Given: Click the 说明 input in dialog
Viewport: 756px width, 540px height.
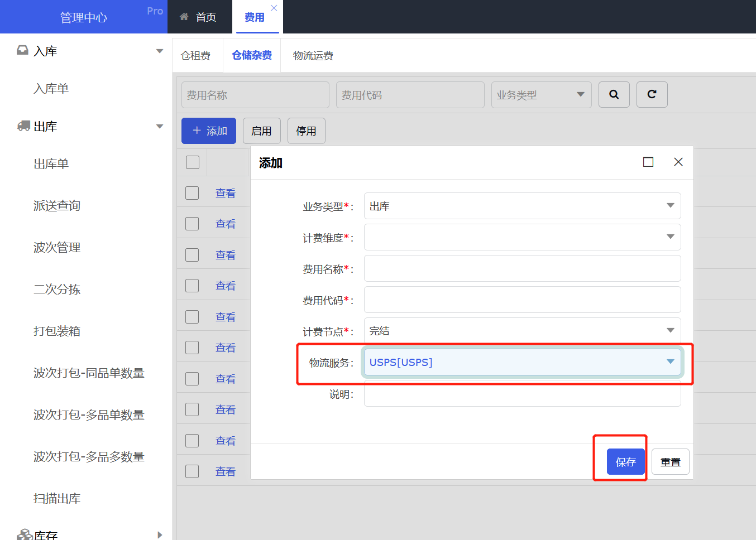Looking at the screenshot, I should pos(522,395).
